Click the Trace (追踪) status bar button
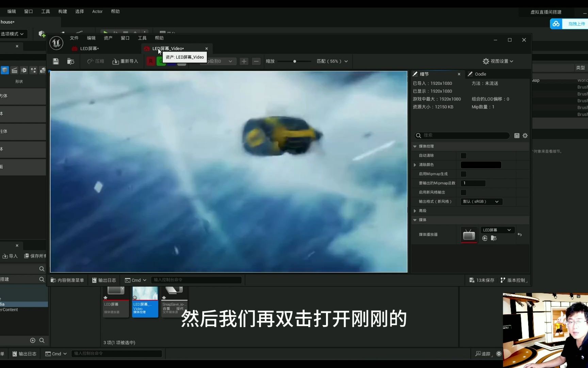 (x=483, y=354)
